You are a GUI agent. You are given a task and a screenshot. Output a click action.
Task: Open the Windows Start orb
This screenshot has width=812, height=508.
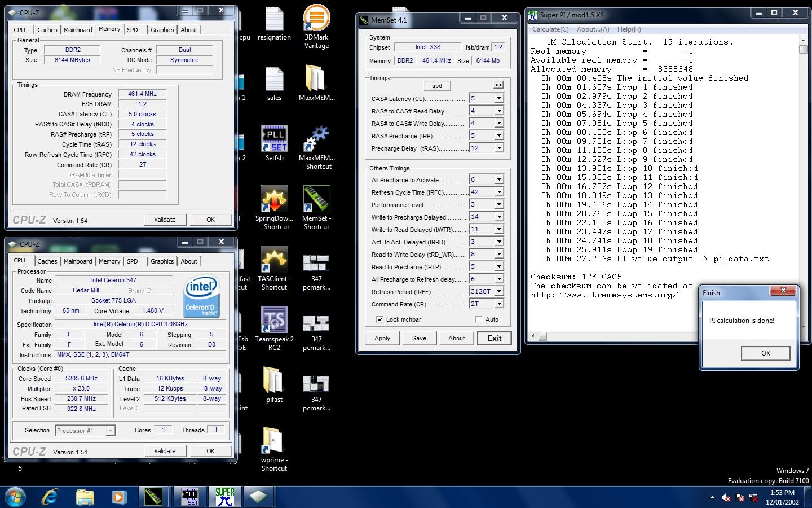[16, 497]
